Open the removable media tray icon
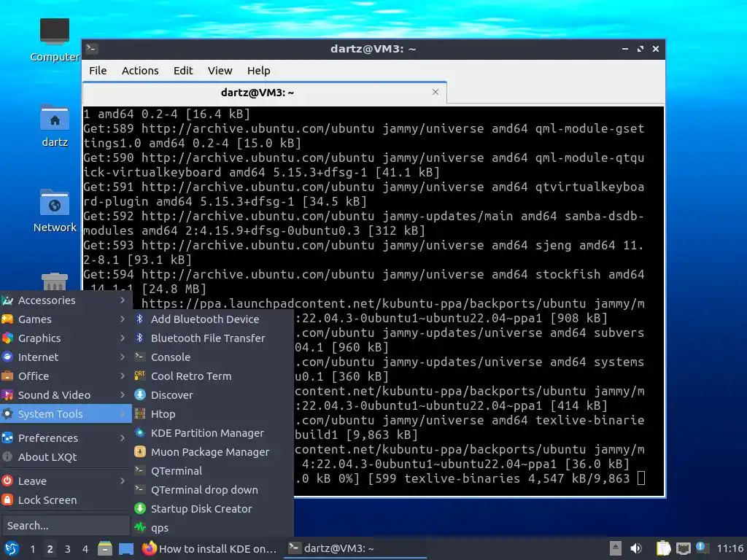 click(615, 548)
